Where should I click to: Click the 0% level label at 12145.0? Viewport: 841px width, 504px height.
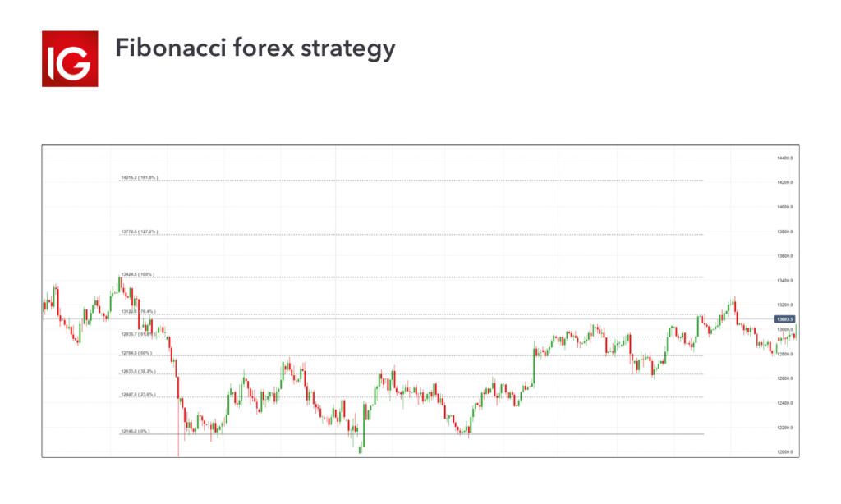click(136, 431)
